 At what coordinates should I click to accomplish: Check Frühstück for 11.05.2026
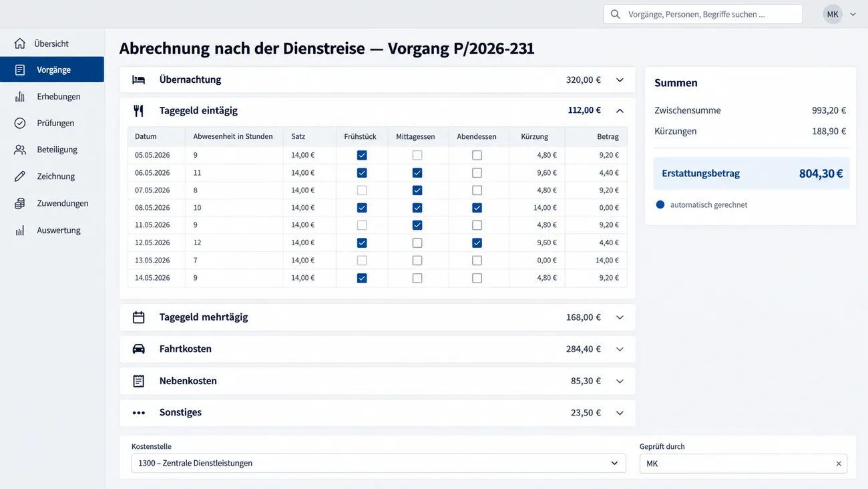pos(362,225)
